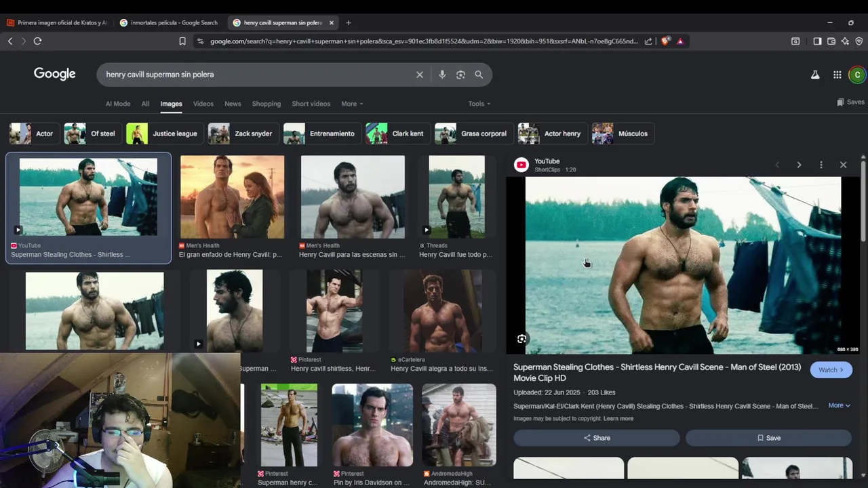Filter images by Clark kent chip
This screenshot has width=868, height=488.
click(x=398, y=134)
